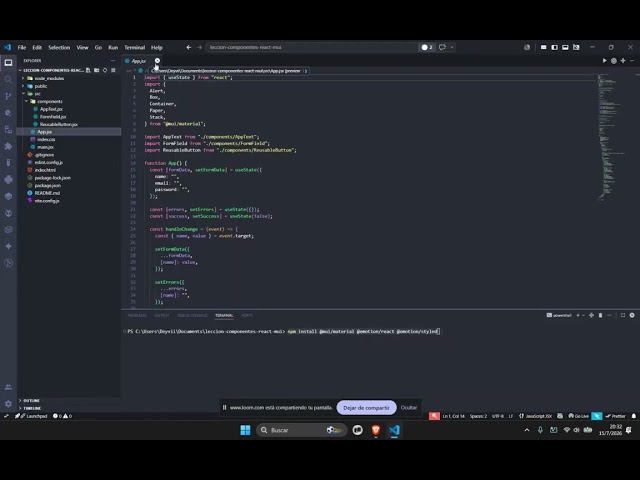Collapse the project root folder header

(51, 70)
